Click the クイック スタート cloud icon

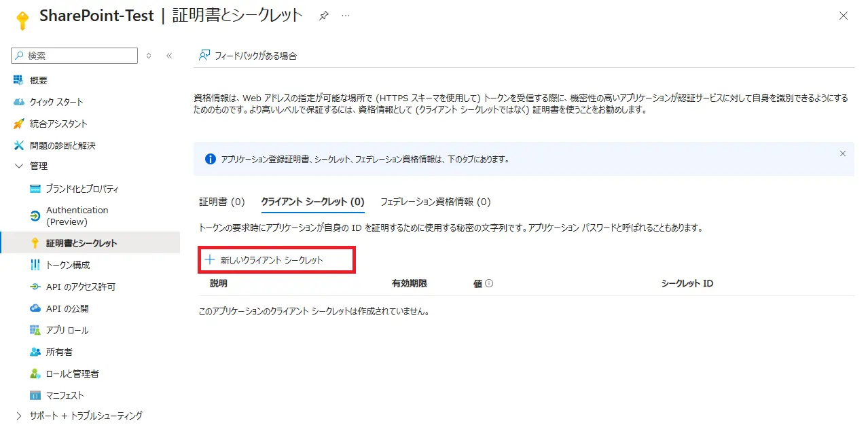[18, 102]
